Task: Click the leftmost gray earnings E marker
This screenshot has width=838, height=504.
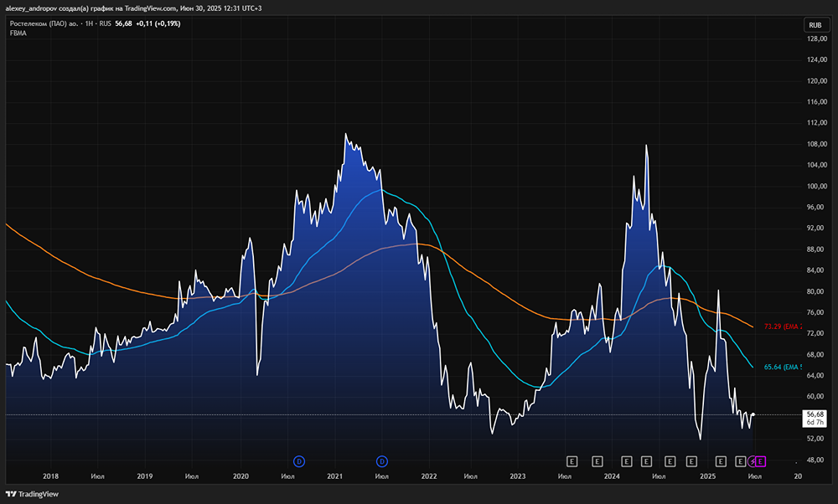Action: pyautogui.click(x=572, y=460)
